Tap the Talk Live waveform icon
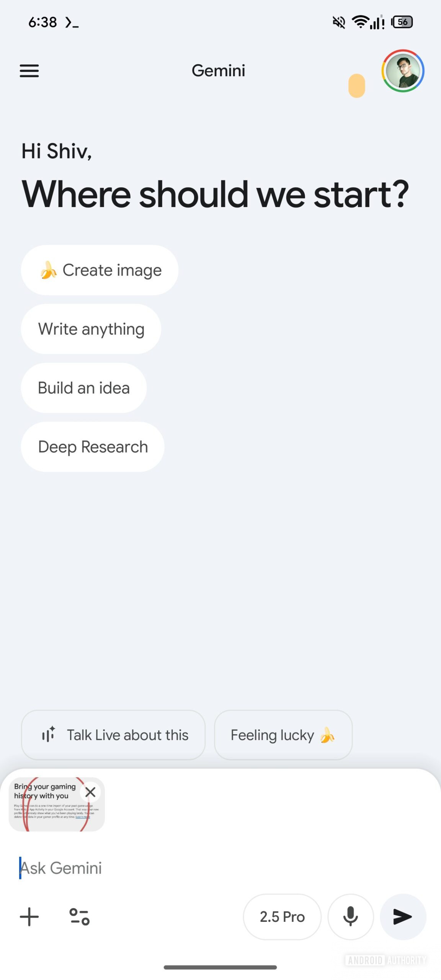 [49, 735]
